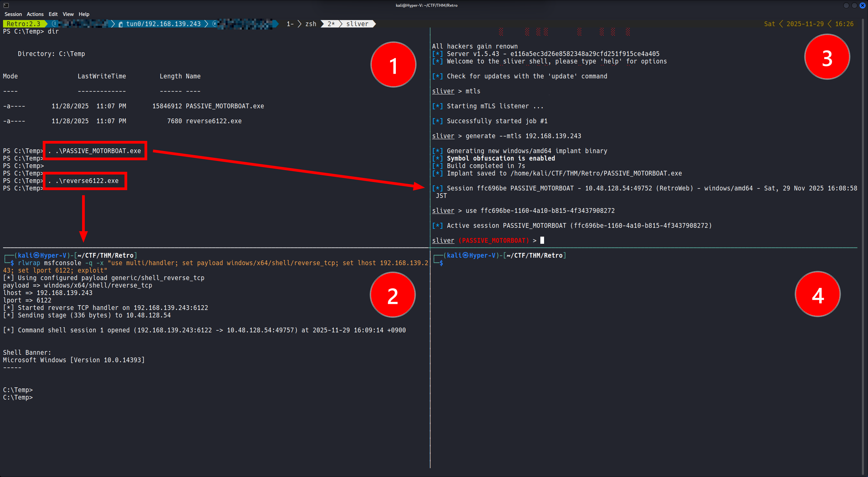Click the terminal app icon in title bar

[6, 5]
